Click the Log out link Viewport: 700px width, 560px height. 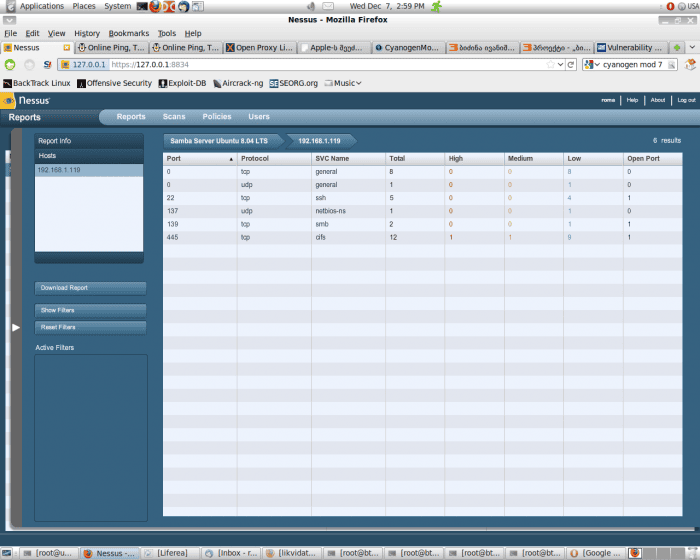686,100
